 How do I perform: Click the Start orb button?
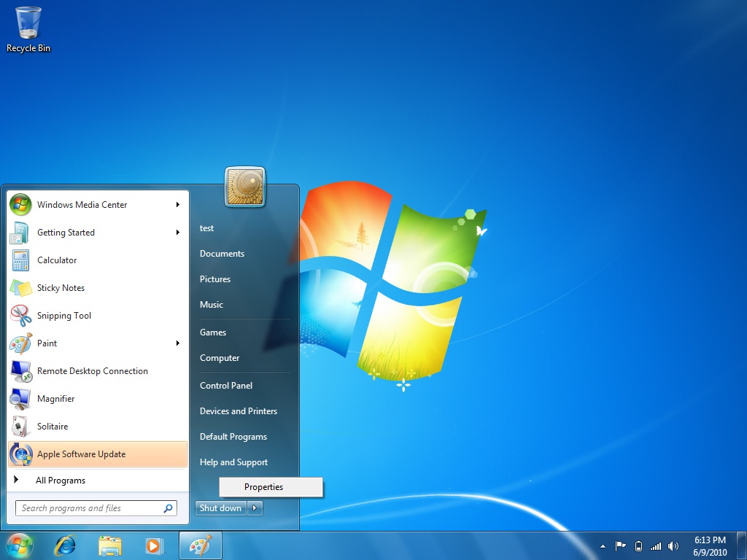pos(20,545)
